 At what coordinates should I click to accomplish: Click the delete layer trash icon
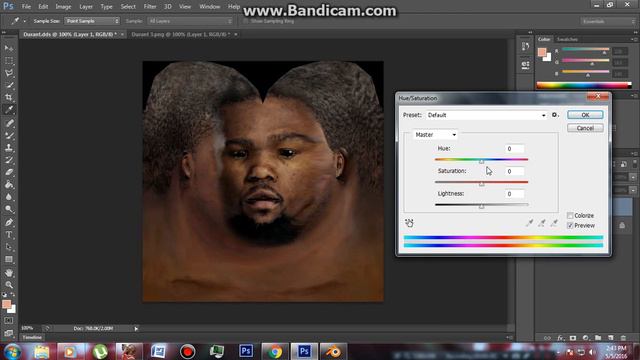click(623, 338)
